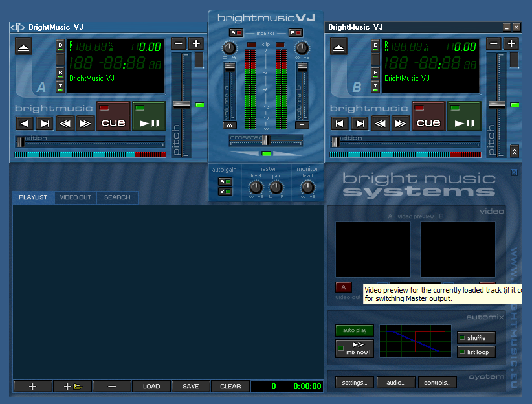Toggle the B display mode button on deck A
This screenshot has width=532, height=404.
pyautogui.click(x=60, y=46)
